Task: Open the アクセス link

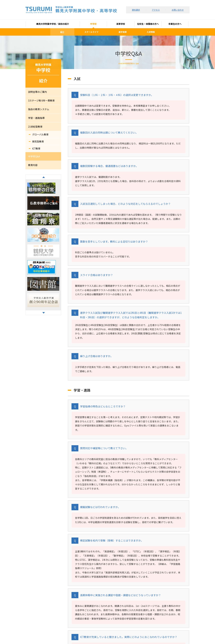Action: click(156, 10)
